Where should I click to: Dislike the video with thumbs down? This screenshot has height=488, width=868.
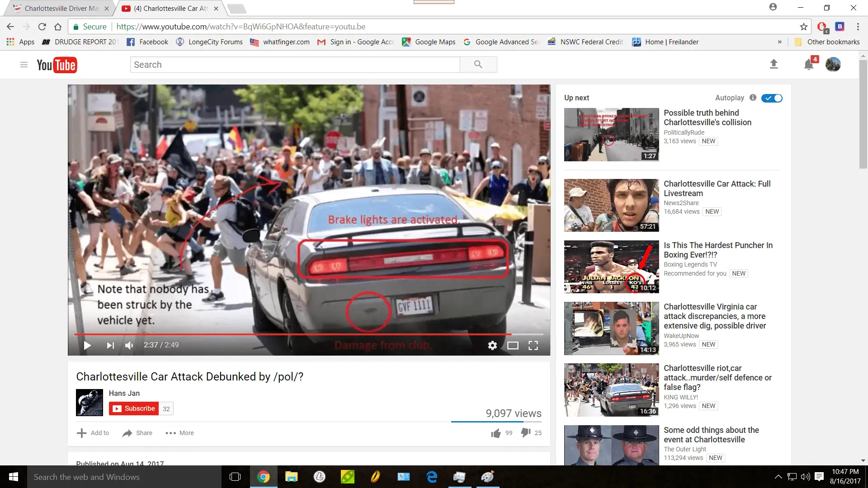pyautogui.click(x=525, y=432)
